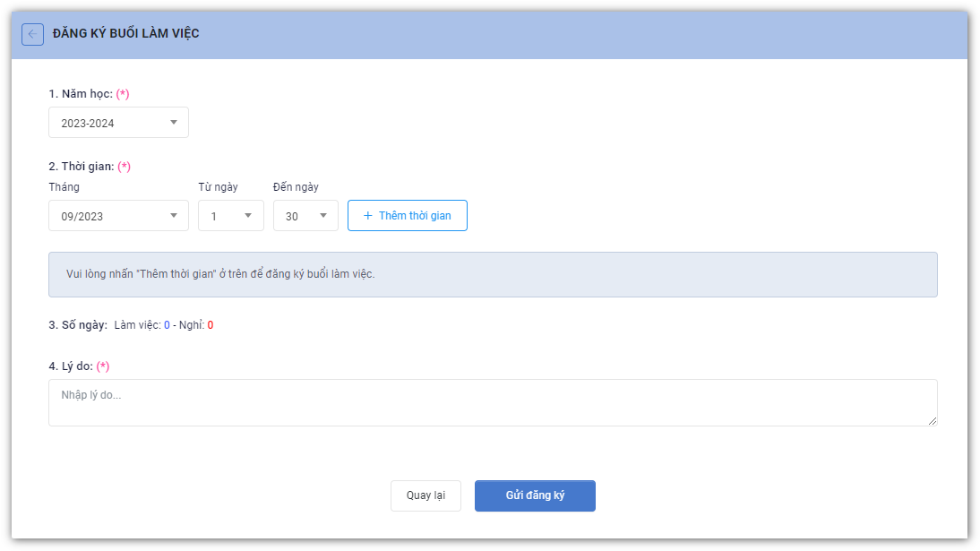Click the caret of the Từ ngày selector
This screenshot has height=551, width=980.
pyautogui.click(x=248, y=216)
